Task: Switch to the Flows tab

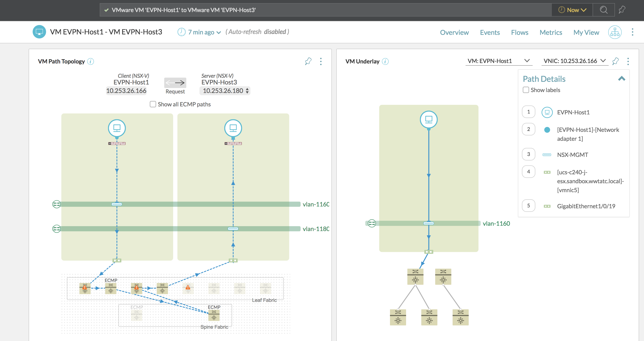Action: click(520, 32)
